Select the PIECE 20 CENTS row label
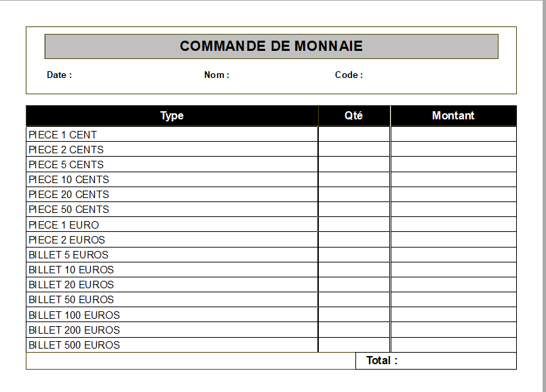This screenshot has height=392, width=546. tap(69, 195)
